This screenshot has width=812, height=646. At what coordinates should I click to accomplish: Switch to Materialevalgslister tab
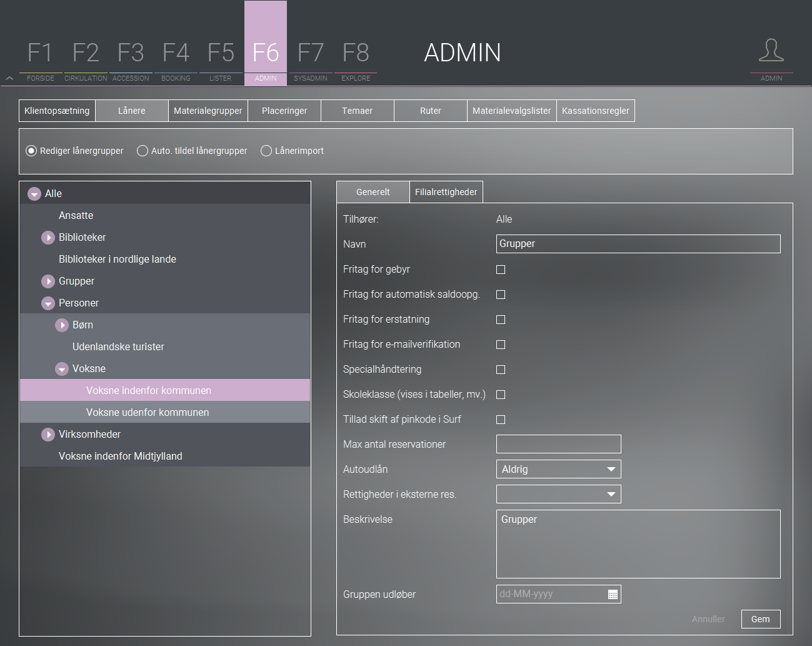pyautogui.click(x=512, y=111)
